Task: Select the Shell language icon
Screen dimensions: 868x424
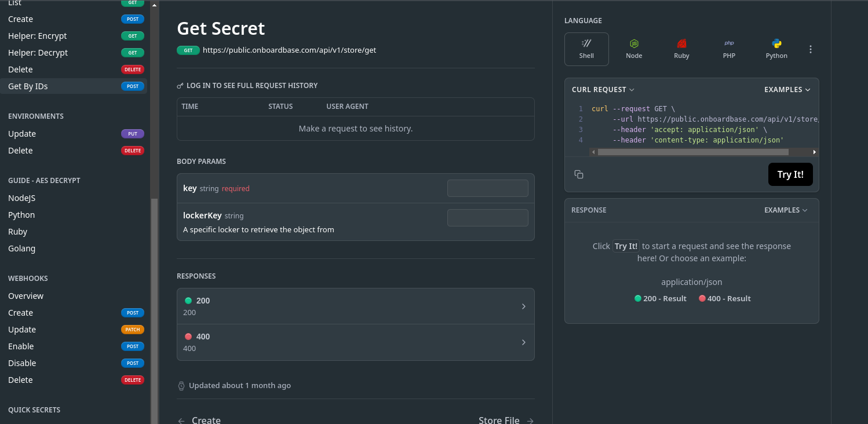Action: 586,49
